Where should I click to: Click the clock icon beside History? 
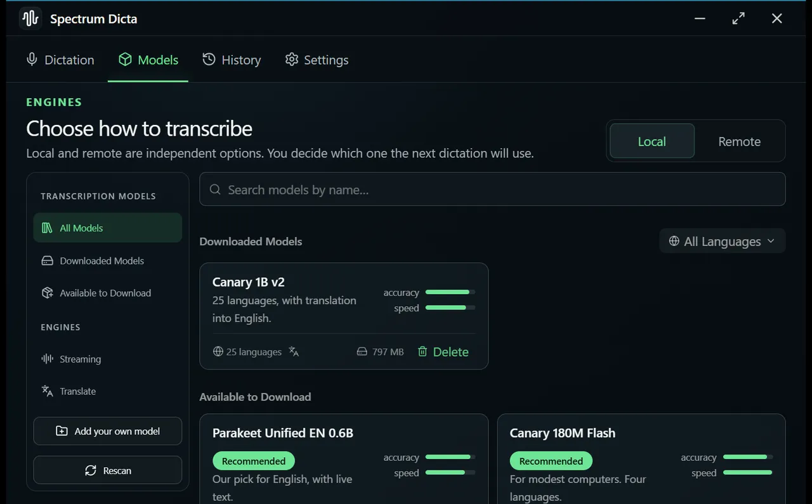click(209, 60)
